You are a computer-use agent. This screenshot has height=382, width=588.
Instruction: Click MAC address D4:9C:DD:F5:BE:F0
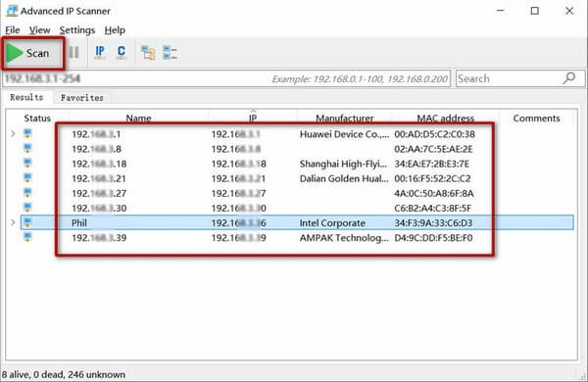(433, 238)
